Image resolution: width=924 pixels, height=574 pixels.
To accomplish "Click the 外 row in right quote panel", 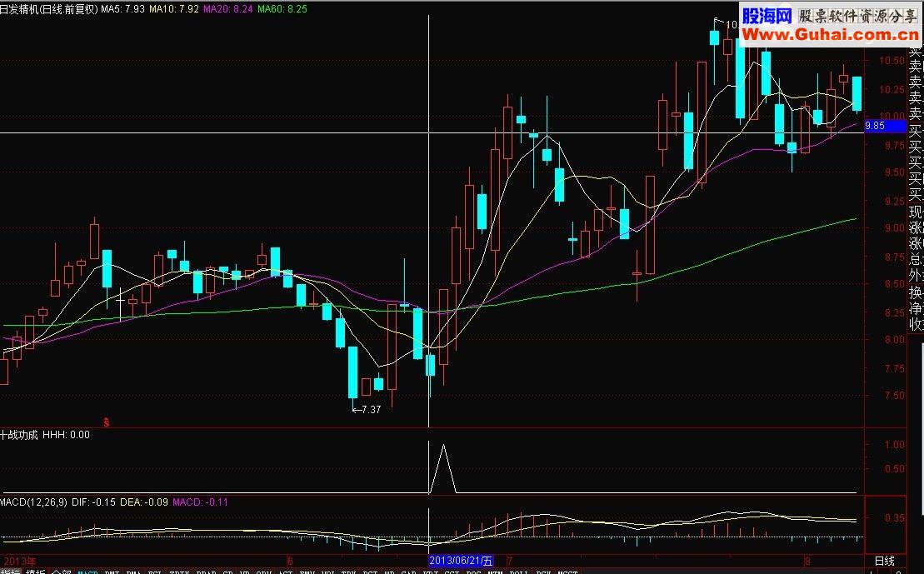I will pyautogui.click(x=916, y=275).
